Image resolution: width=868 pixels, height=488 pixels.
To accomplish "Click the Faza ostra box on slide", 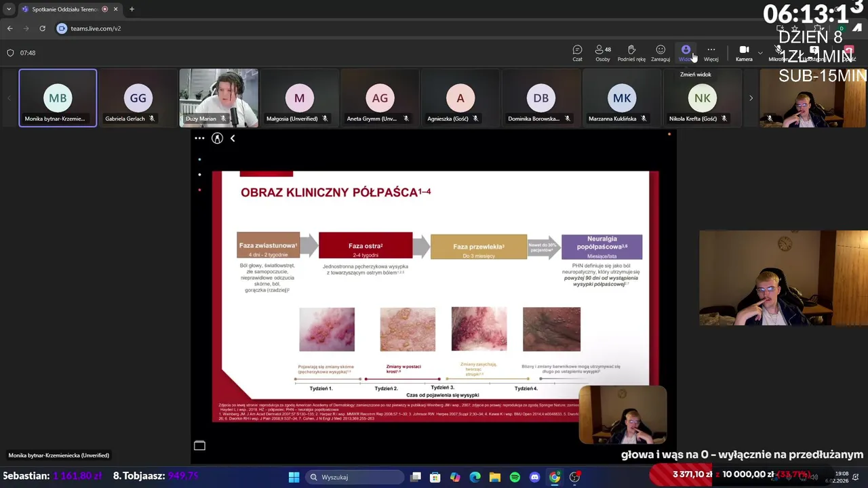I will pyautogui.click(x=366, y=245).
